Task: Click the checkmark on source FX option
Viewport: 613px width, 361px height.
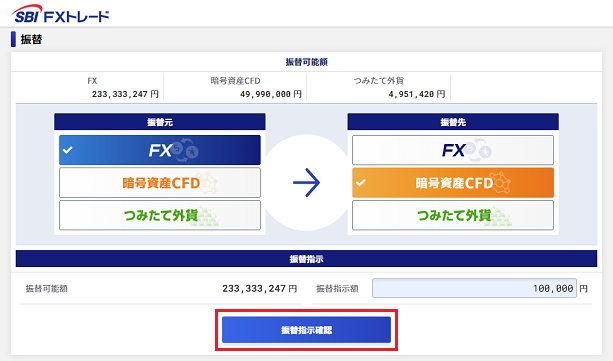Action: coord(68,150)
